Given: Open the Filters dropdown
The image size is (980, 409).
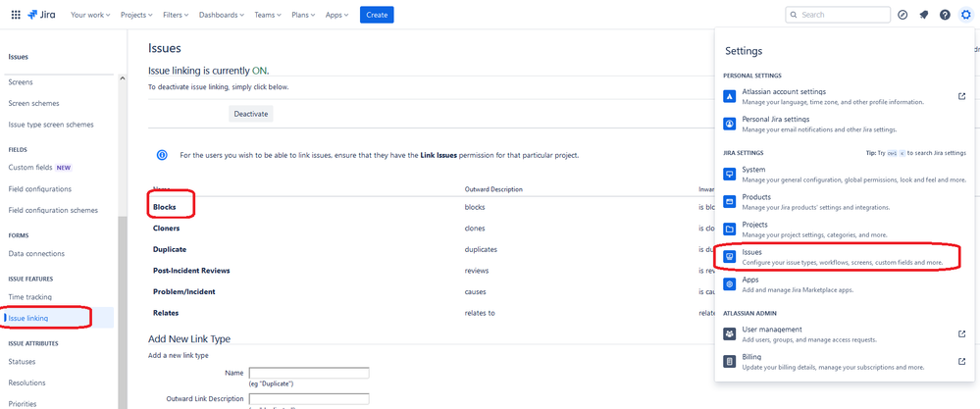Looking at the screenshot, I should [176, 15].
